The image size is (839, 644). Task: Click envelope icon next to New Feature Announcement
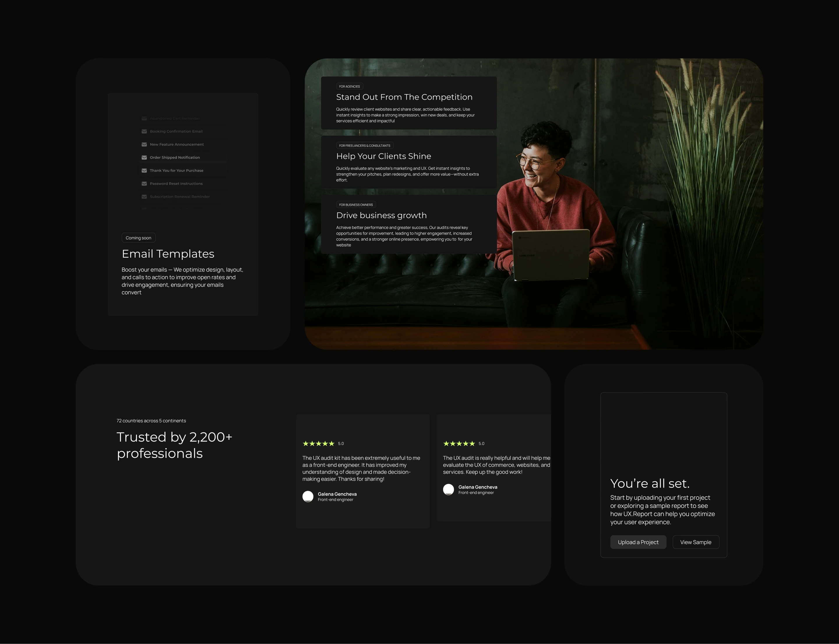(x=144, y=145)
